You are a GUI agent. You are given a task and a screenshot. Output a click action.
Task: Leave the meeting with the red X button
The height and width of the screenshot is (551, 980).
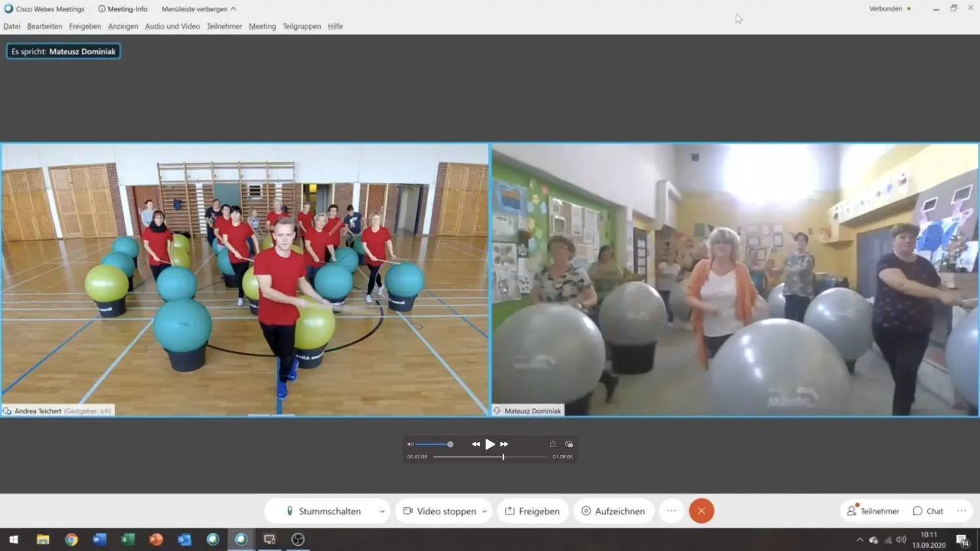pos(701,511)
